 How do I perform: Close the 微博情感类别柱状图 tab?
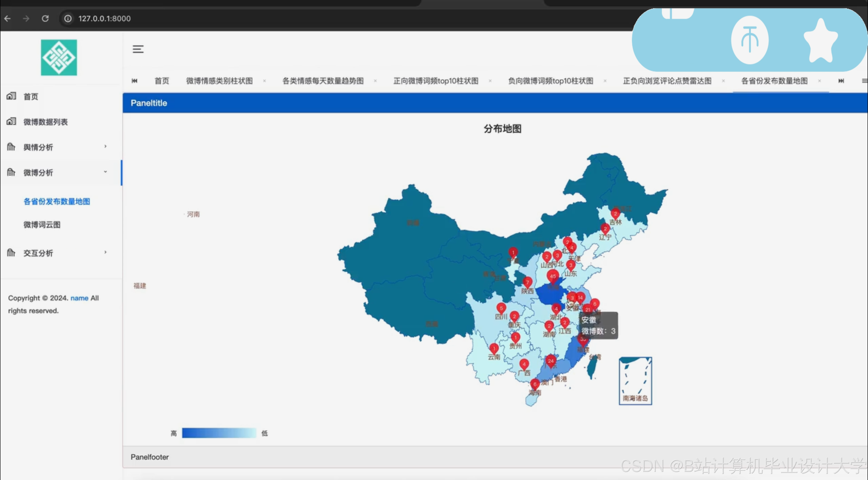click(x=265, y=81)
